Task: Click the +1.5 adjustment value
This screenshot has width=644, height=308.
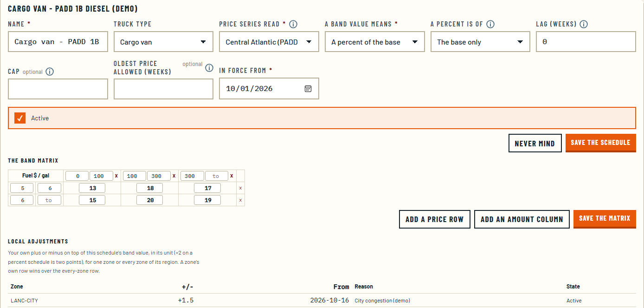Action: coord(186,301)
